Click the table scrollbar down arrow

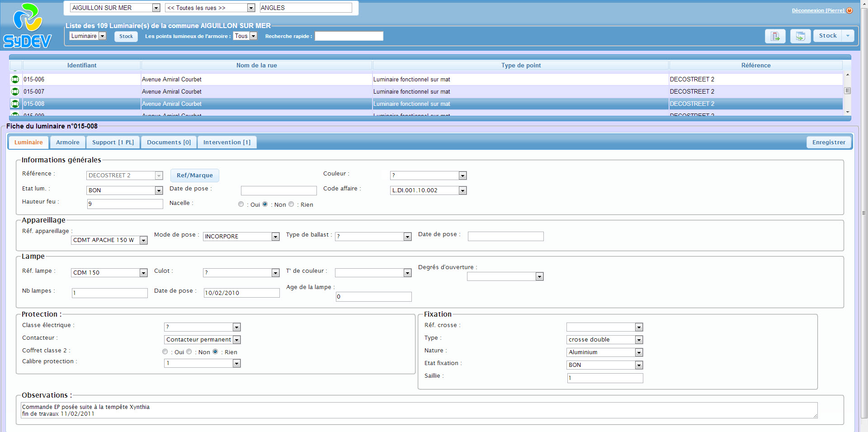(x=848, y=112)
